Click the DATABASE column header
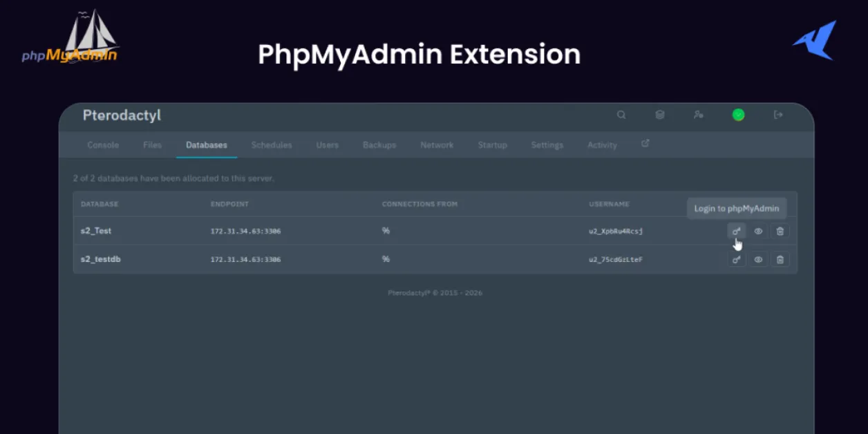Image resolution: width=868 pixels, height=434 pixels. 100,205
